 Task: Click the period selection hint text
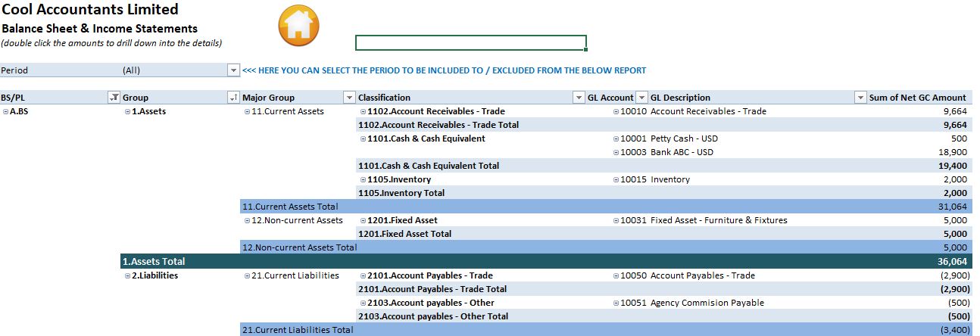(x=445, y=70)
